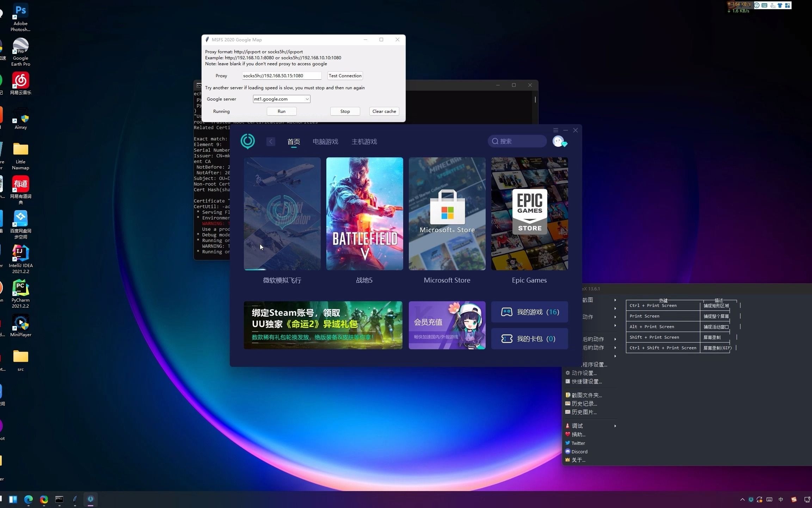Image resolution: width=812 pixels, height=508 pixels.
Task: Switch to the 电脑游戏 tab
Action: [325, 141]
